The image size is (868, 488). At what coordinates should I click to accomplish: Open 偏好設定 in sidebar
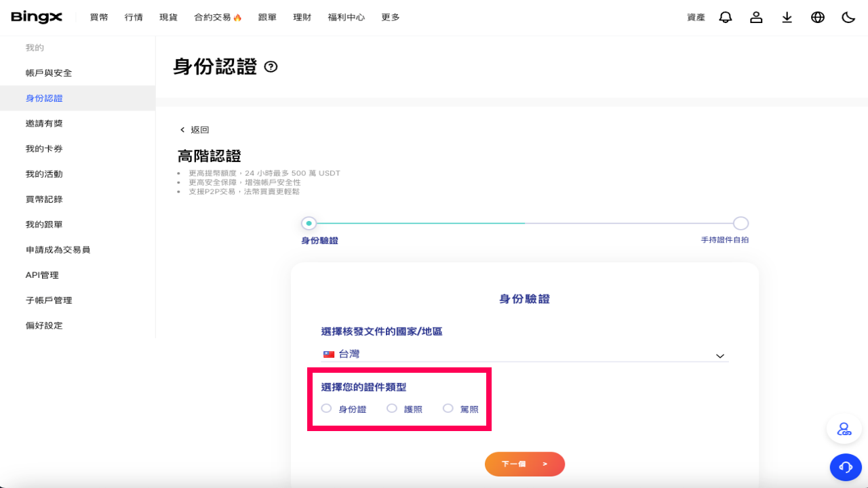click(x=78, y=325)
